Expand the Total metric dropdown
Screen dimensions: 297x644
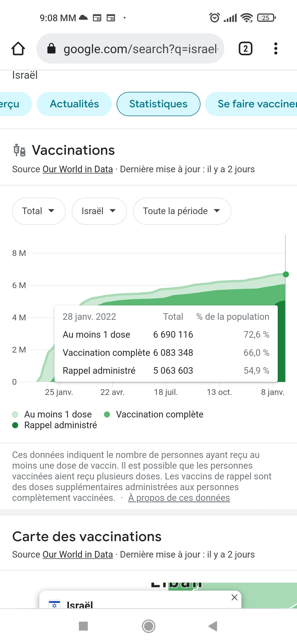[39, 211]
